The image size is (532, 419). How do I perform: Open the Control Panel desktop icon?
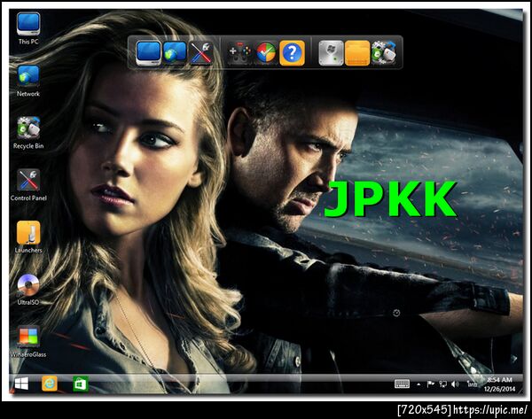click(x=28, y=185)
